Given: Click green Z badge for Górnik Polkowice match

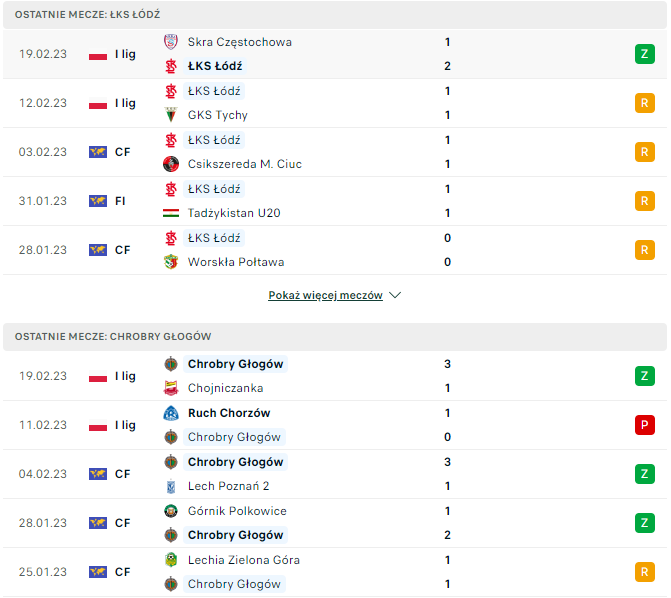Looking at the screenshot, I should pos(645,523).
